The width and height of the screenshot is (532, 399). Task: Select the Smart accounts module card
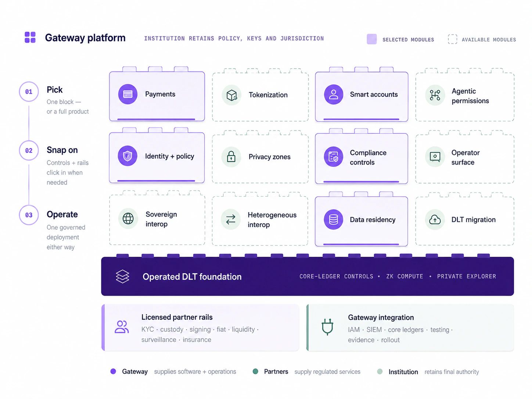coord(362,95)
